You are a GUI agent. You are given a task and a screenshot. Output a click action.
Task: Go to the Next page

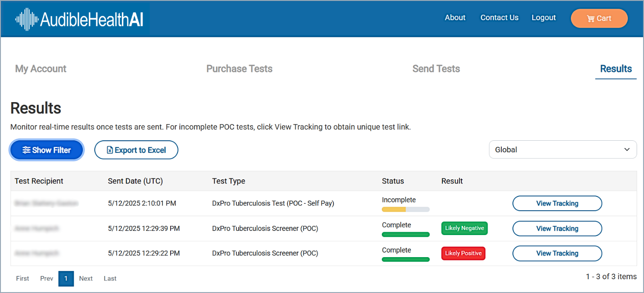86,278
